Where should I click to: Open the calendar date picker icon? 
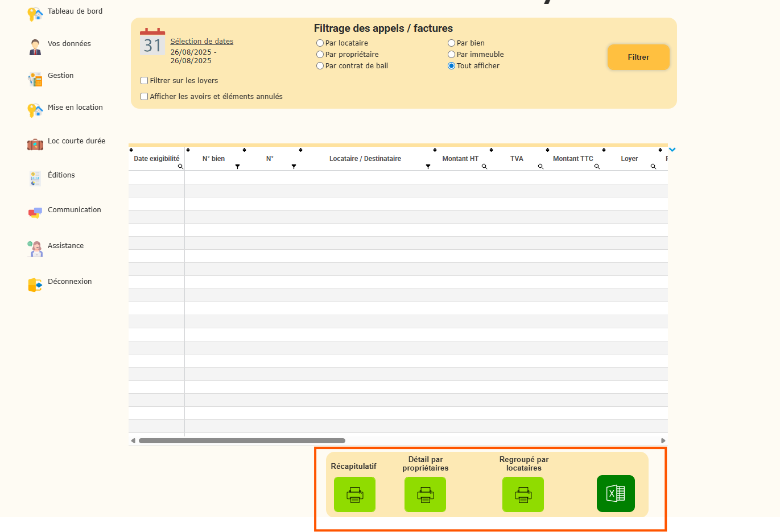pyautogui.click(x=152, y=42)
